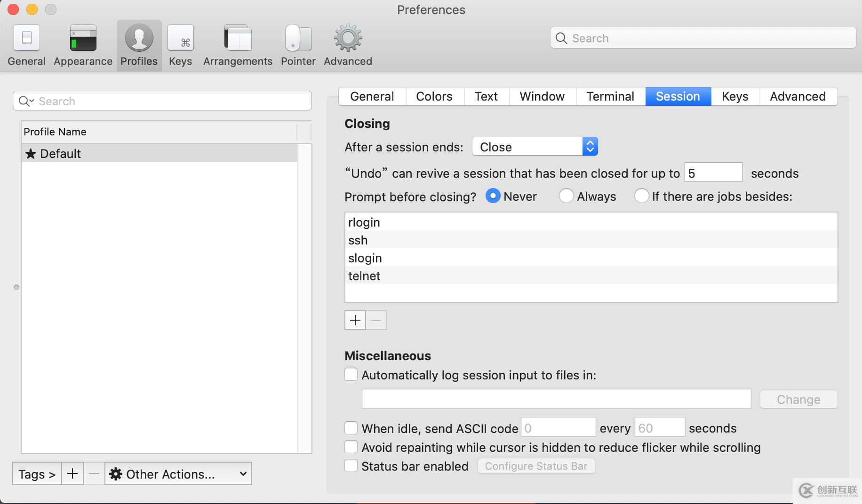Select Always for prompt before closing
This screenshot has width=862, height=504.
(x=567, y=196)
